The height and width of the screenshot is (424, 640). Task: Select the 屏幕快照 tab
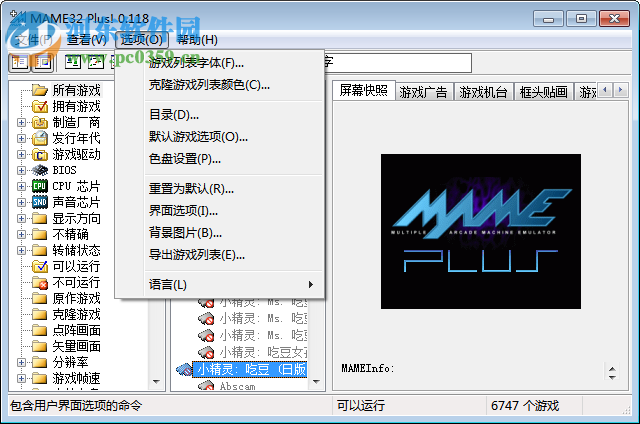(364, 90)
